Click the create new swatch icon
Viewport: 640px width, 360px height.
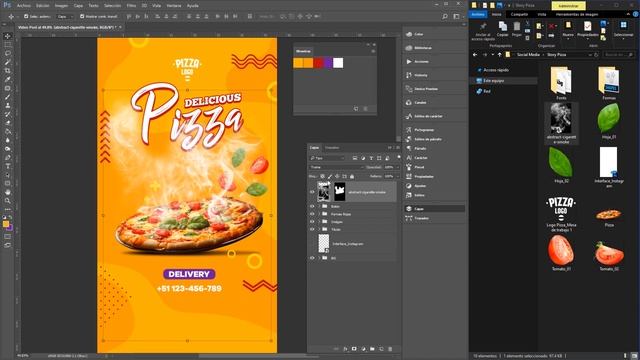click(x=356, y=109)
